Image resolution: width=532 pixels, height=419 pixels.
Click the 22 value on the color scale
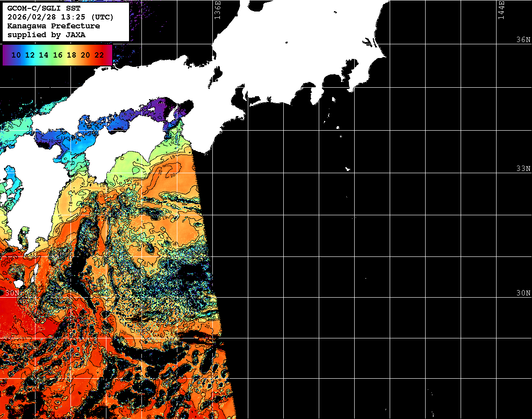(99, 55)
